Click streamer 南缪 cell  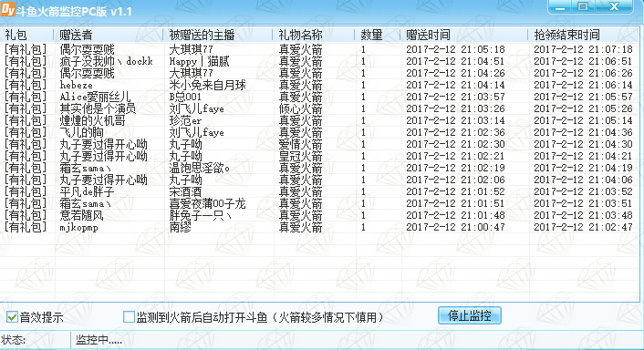point(180,227)
